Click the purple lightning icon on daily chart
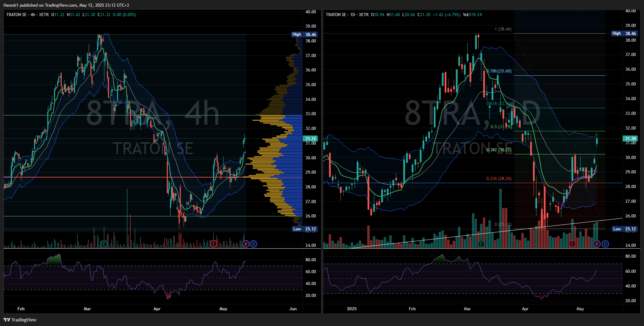 597,244
